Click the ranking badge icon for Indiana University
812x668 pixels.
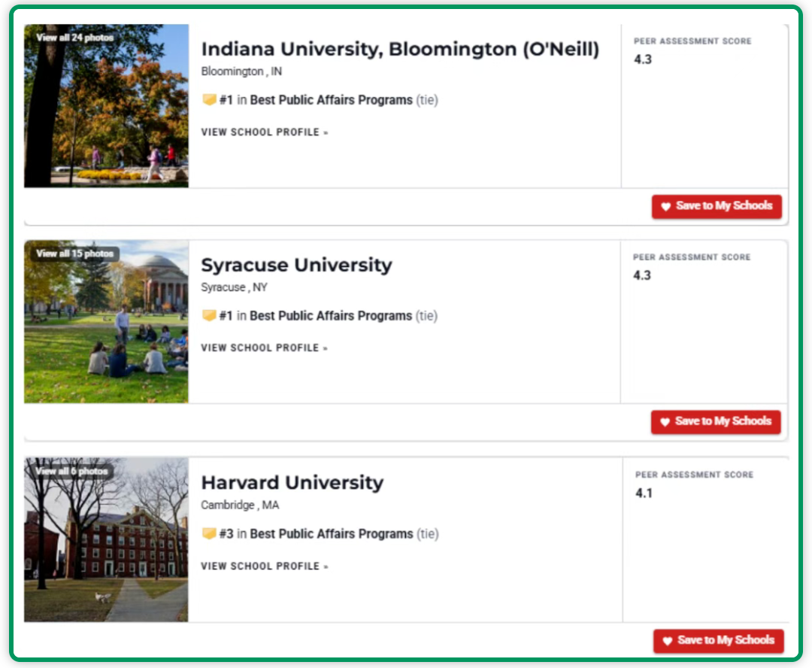coord(209,100)
